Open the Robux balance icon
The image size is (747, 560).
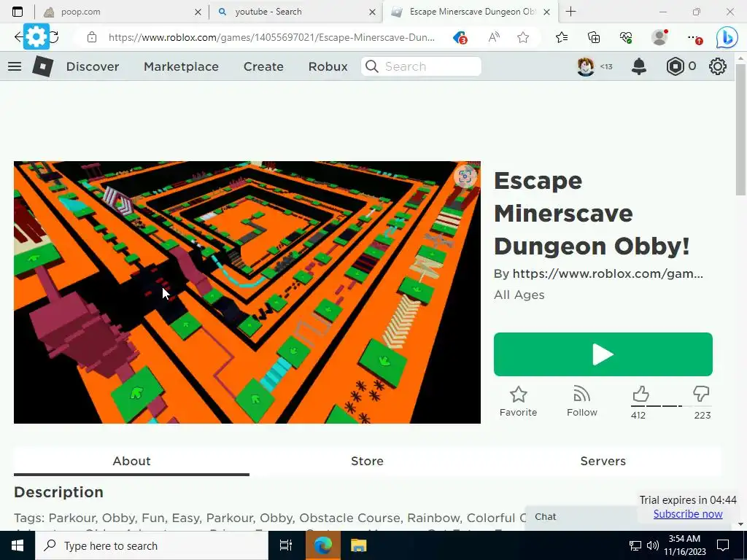click(x=675, y=66)
